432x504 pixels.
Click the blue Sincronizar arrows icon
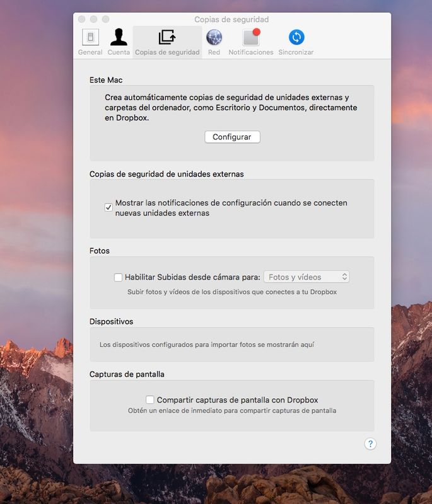pos(296,38)
